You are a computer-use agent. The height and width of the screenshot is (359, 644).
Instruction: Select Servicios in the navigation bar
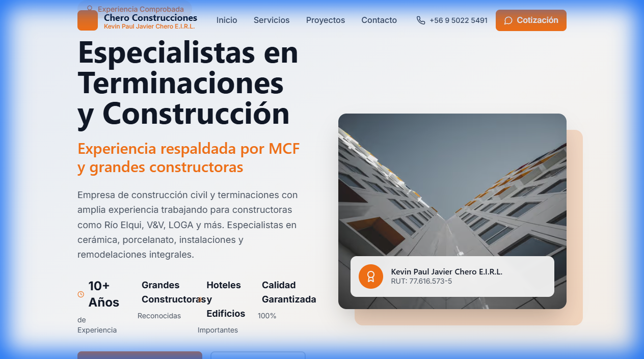tap(271, 20)
